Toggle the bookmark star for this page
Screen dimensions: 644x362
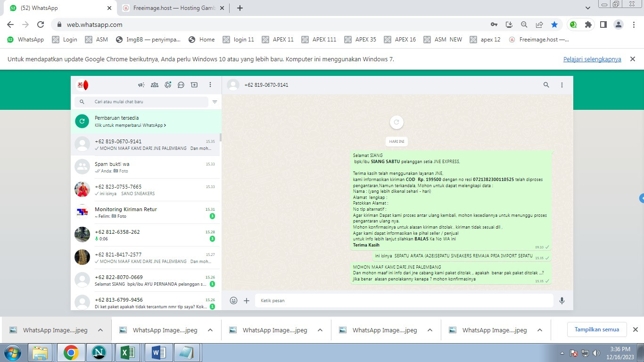pyautogui.click(x=554, y=25)
